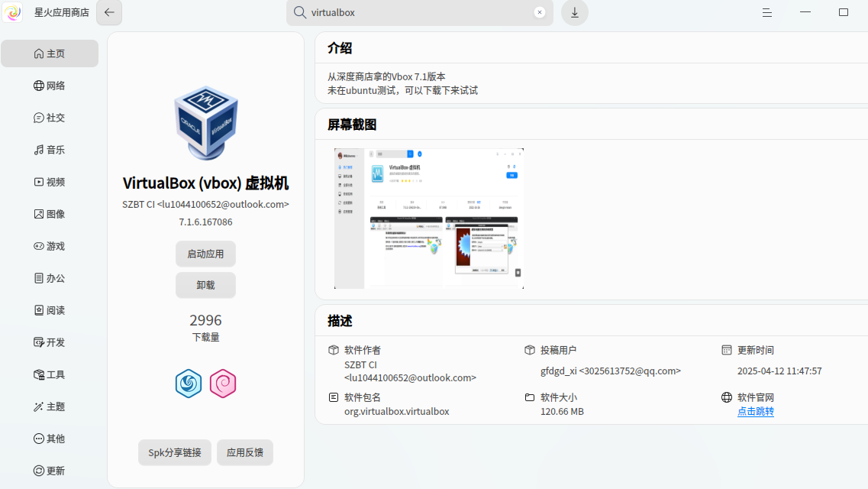Click the blue deepin swirl badge
Screen dimensions: 868x489
tap(189, 384)
